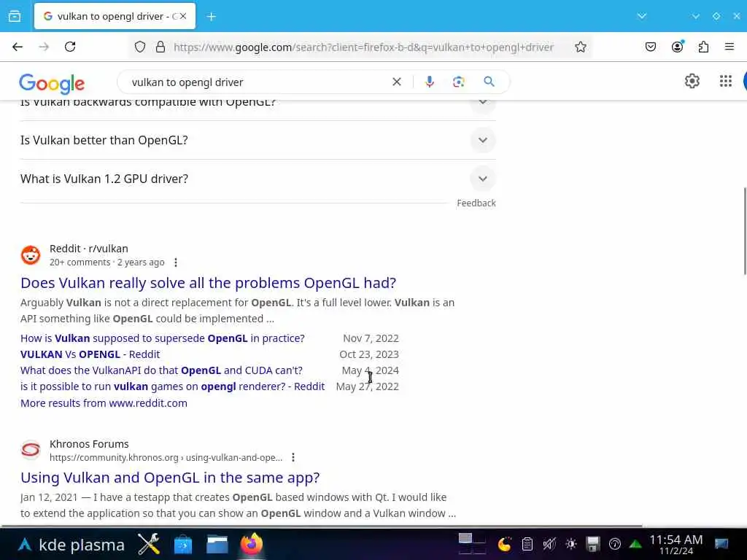This screenshot has height=560, width=747.
Task: Close the vulkan to opengl driver tab
Action: 183,16
